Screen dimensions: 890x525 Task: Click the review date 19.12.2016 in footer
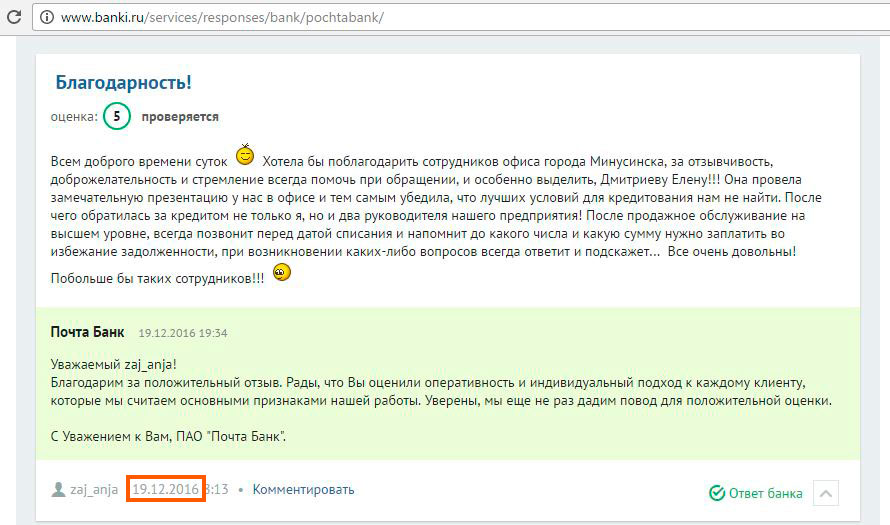click(x=165, y=489)
